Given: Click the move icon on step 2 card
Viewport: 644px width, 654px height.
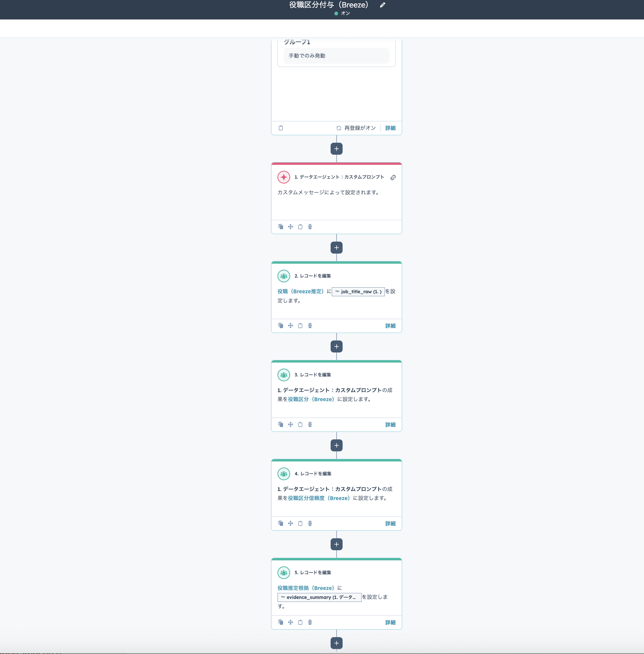Looking at the screenshot, I should click(291, 326).
